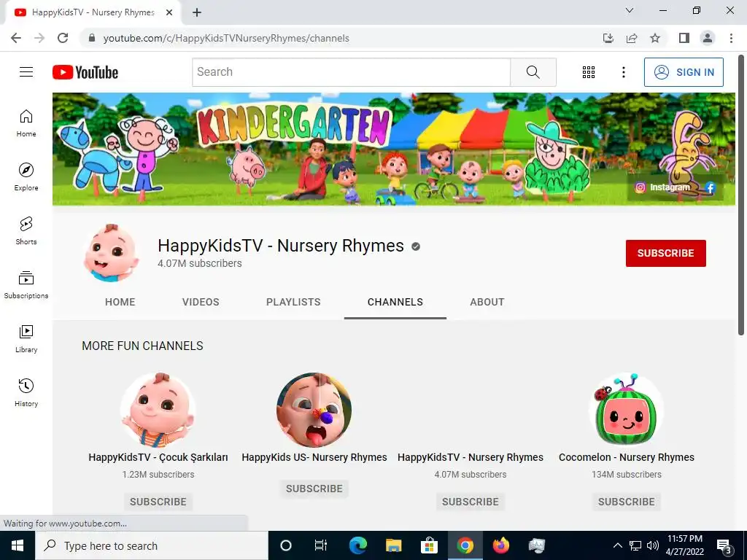Click the HappyKids US baby avatar
This screenshot has width=747, height=560.
tap(314, 410)
